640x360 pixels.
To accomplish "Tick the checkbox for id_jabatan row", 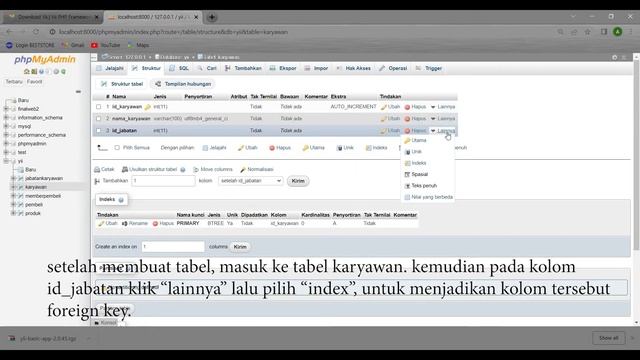I will pyautogui.click(x=98, y=131).
